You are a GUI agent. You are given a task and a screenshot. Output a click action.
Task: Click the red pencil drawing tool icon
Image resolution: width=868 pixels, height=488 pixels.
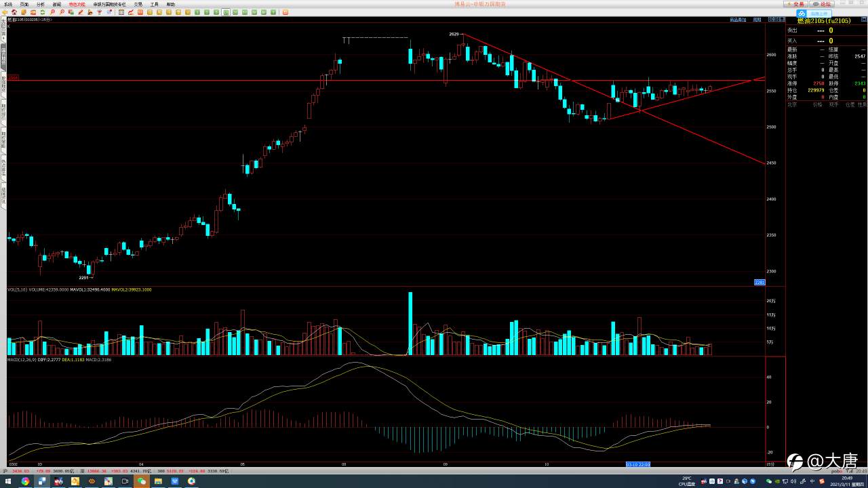(x=81, y=12)
